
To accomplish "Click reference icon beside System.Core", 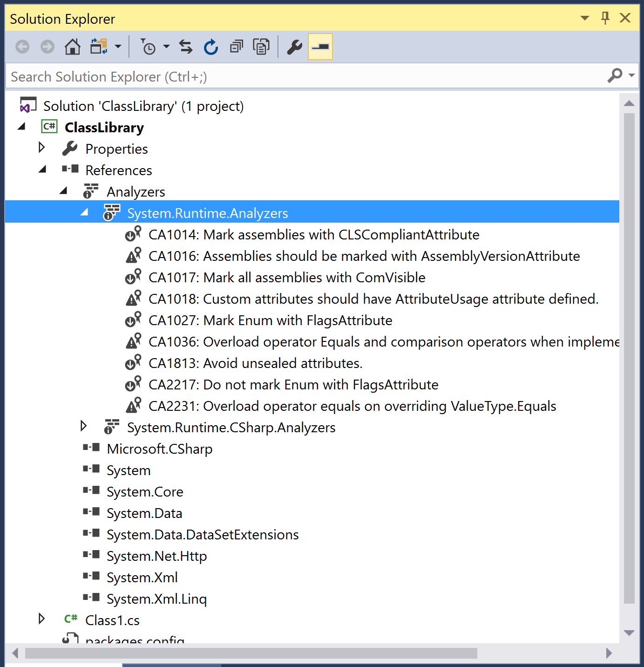I will 91,490.
